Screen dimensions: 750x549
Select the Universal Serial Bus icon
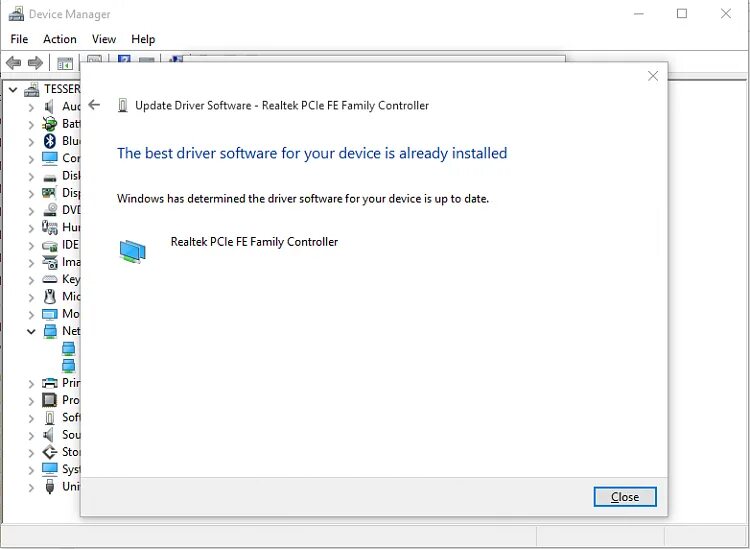49,486
